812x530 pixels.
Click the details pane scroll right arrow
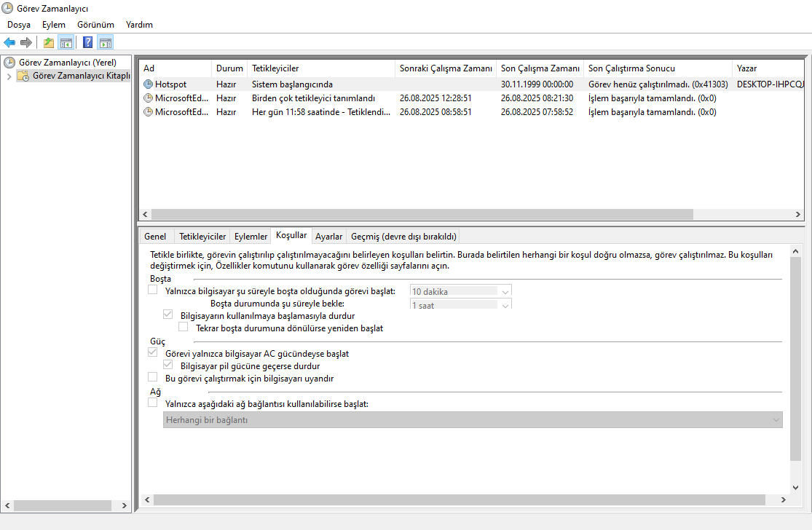(x=784, y=499)
